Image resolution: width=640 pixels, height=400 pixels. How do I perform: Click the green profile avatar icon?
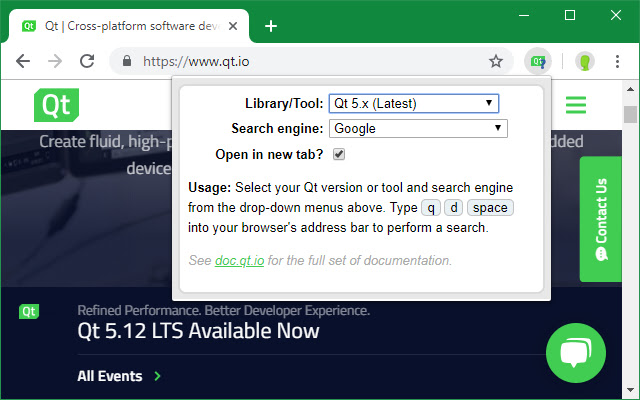[585, 61]
